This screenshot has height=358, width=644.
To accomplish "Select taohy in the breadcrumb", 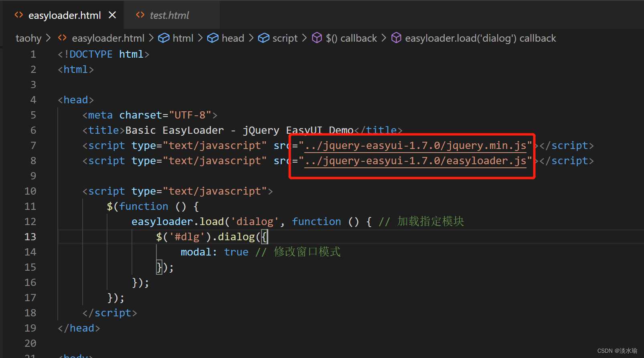I will [x=28, y=38].
